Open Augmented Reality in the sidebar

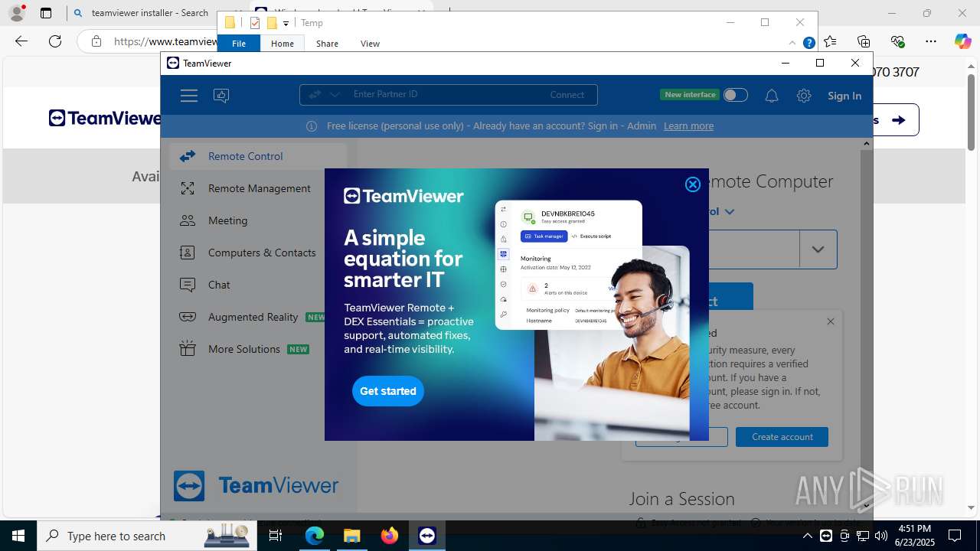253,317
